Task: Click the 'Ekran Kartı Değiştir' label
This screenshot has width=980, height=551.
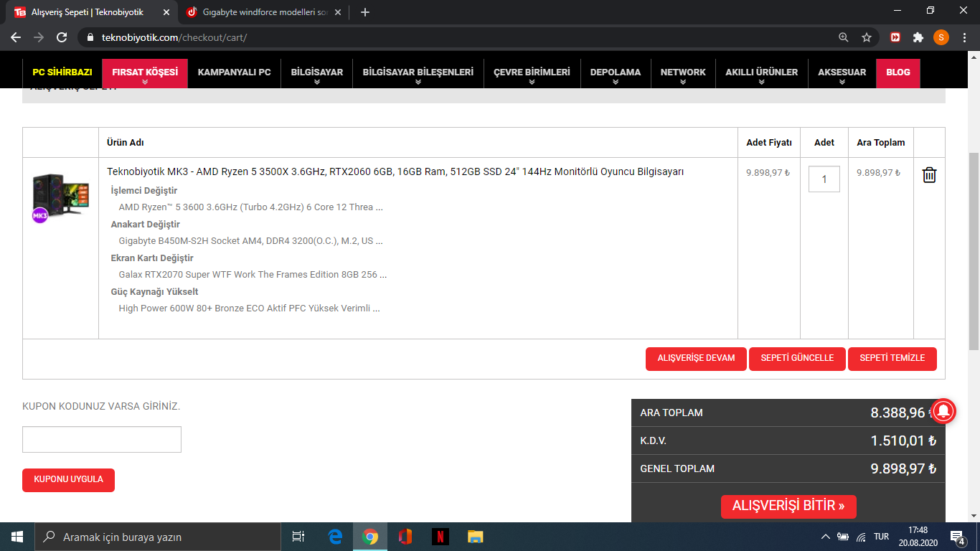Action: coord(152,258)
